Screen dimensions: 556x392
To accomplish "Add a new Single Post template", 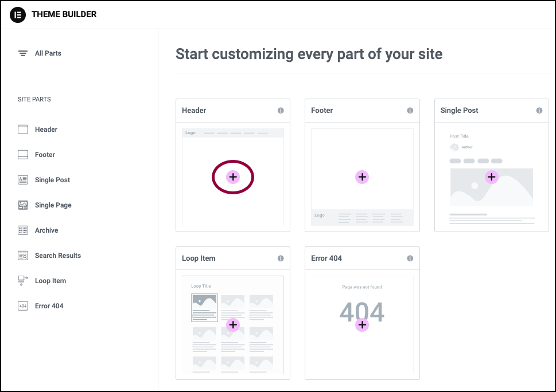I will (492, 177).
